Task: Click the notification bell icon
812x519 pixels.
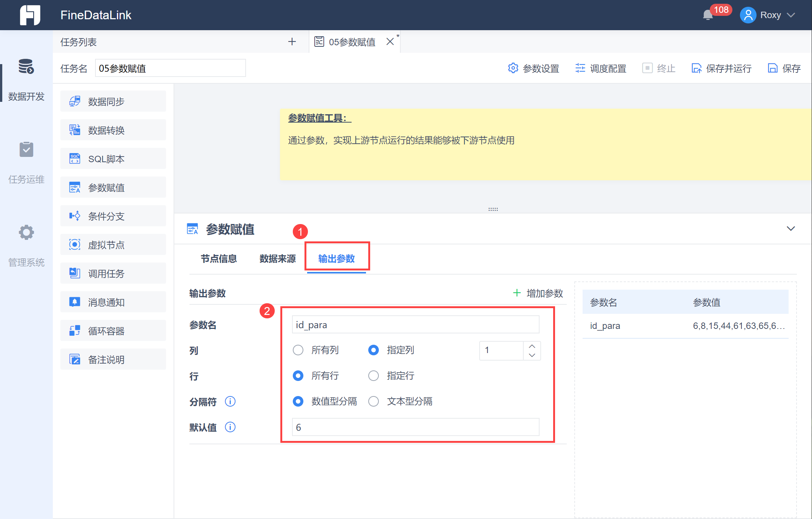Action: [708, 15]
